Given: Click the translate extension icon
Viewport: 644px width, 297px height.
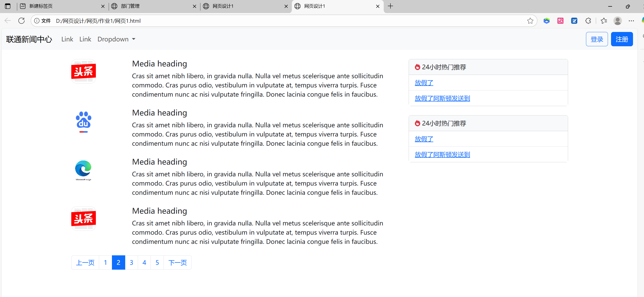Looking at the screenshot, I should 560,21.
